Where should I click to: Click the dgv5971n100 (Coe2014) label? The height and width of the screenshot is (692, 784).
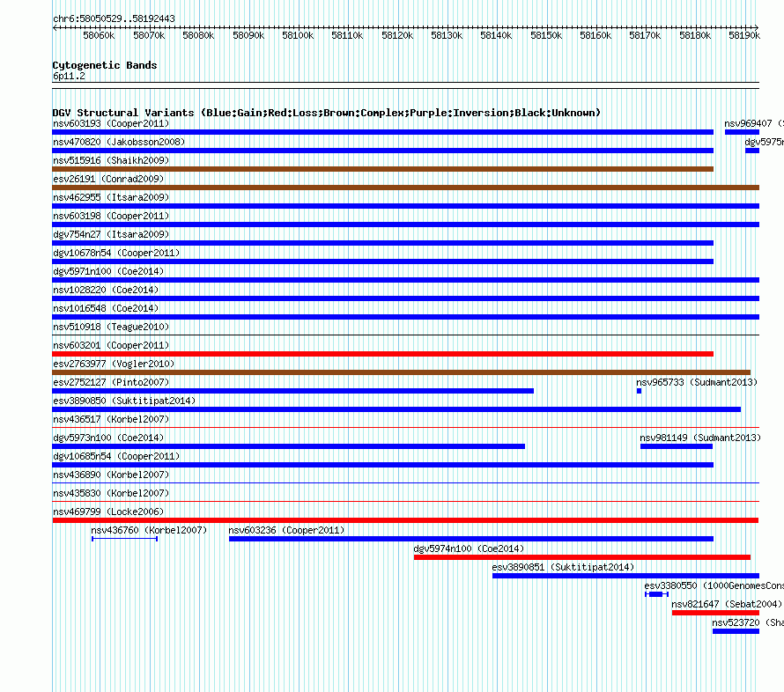[x=108, y=271]
